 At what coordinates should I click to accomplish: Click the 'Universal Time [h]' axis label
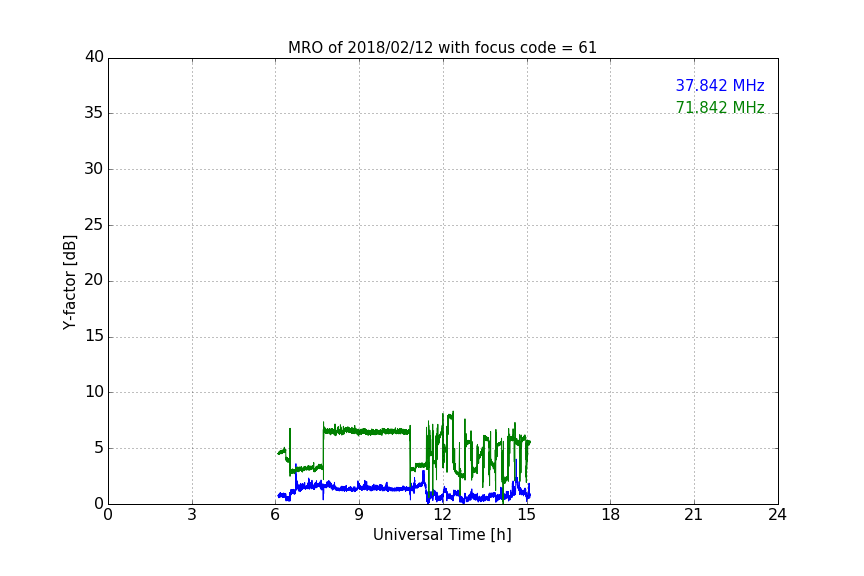click(442, 535)
